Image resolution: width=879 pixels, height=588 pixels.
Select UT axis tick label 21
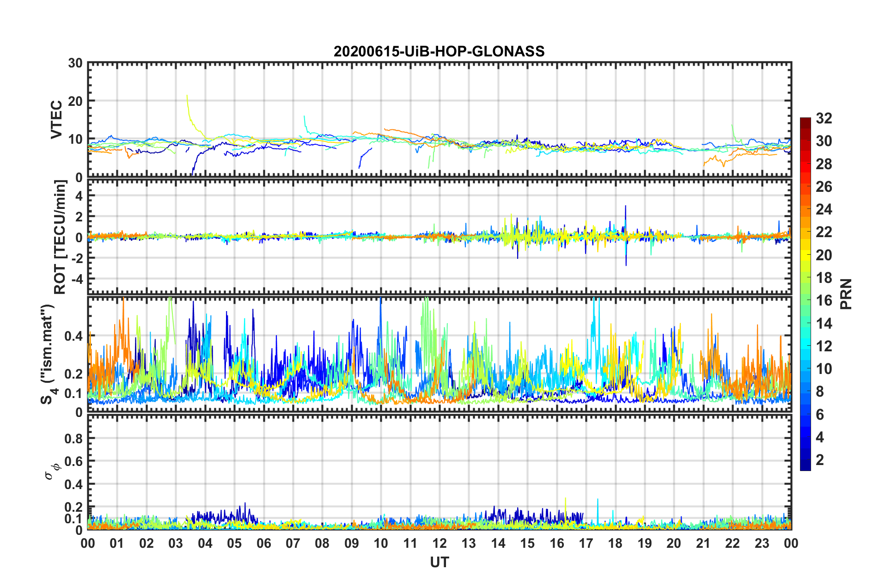pyautogui.click(x=703, y=543)
